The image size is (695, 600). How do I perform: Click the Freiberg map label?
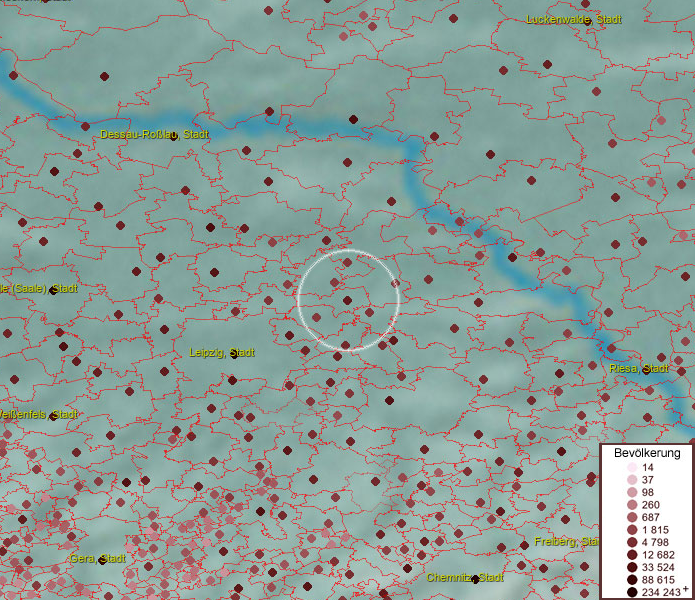(x=567, y=542)
